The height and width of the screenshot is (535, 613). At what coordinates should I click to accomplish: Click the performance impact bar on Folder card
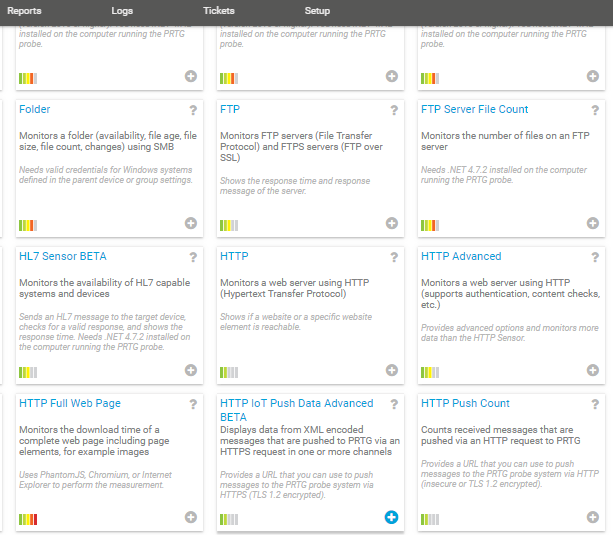[28, 225]
